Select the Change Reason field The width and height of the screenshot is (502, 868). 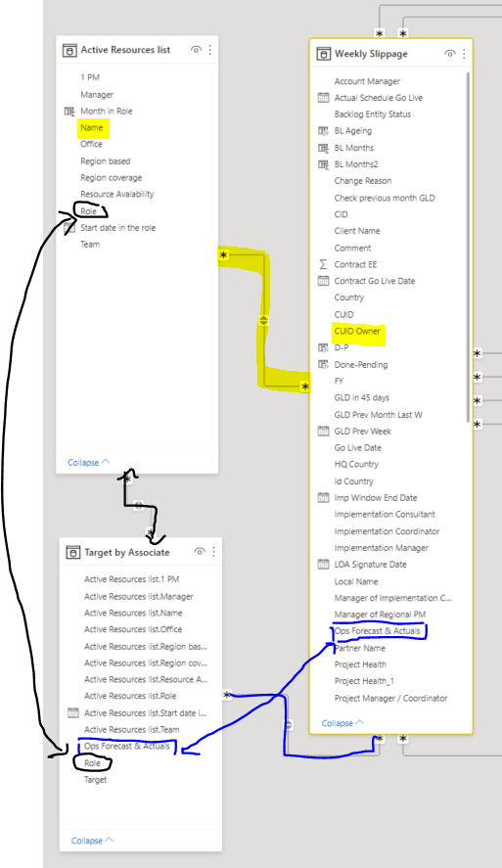[x=362, y=181]
